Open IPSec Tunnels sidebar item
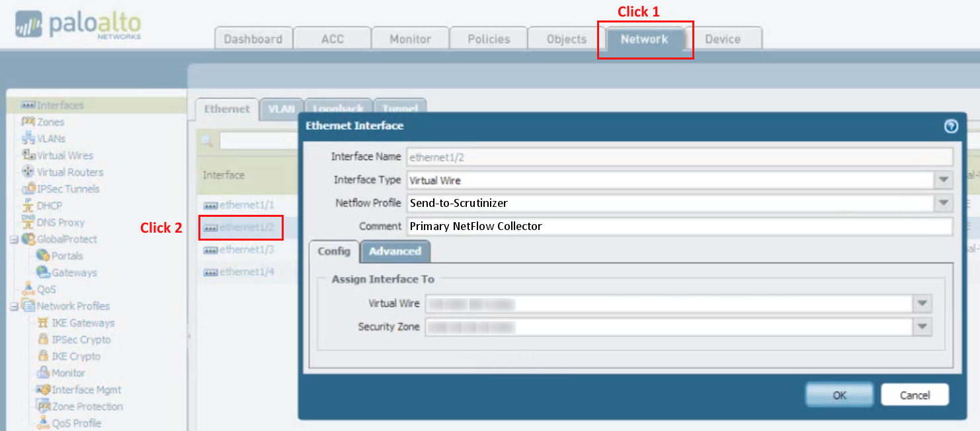The image size is (980, 431). pyautogui.click(x=67, y=189)
